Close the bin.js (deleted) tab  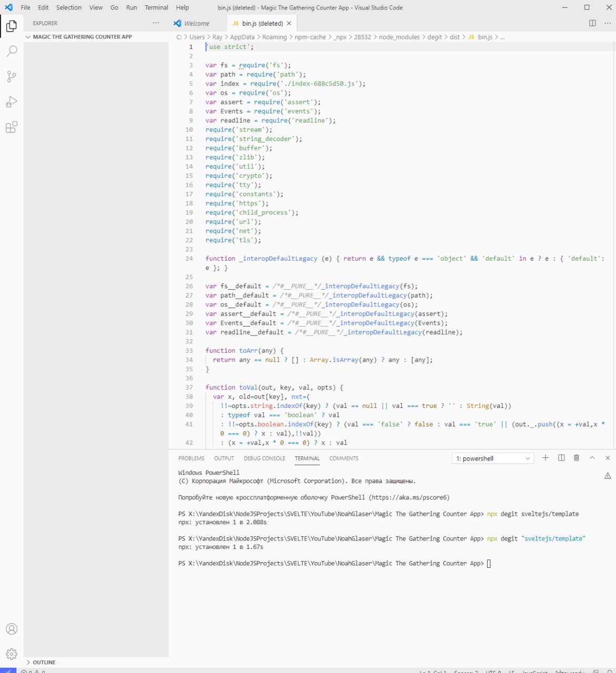coord(289,23)
